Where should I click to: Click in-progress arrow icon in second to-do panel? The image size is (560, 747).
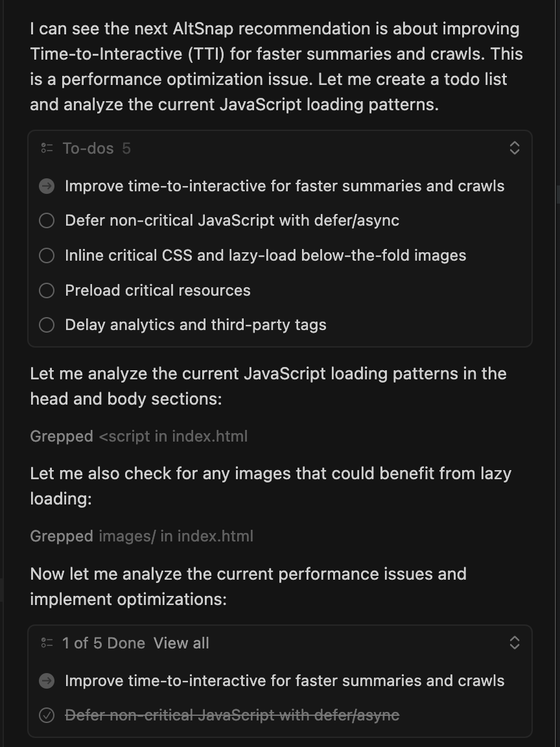pyautogui.click(x=47, y=681)
